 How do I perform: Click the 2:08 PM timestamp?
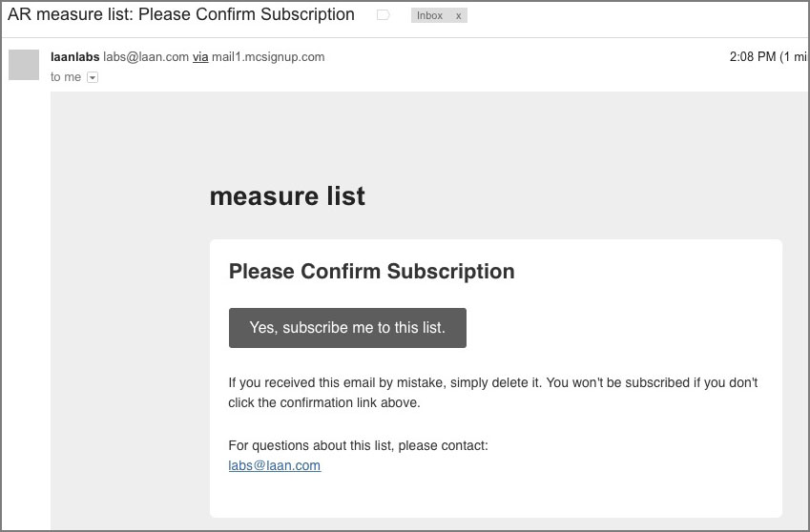point(753,57)
